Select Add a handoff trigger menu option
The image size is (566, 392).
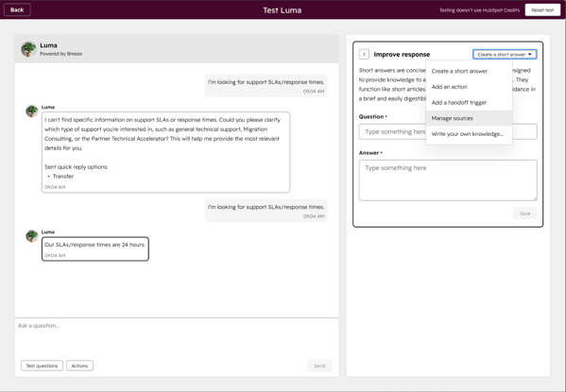[x=469, y=103]
